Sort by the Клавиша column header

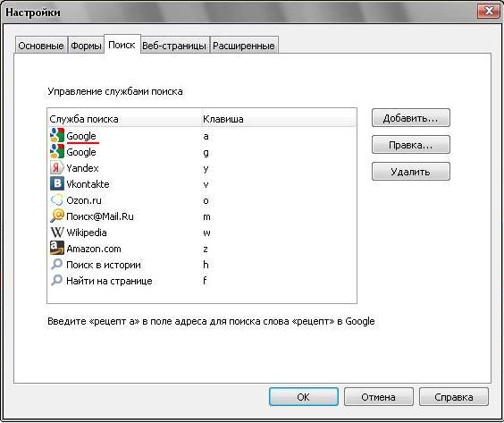coord(279,119)
